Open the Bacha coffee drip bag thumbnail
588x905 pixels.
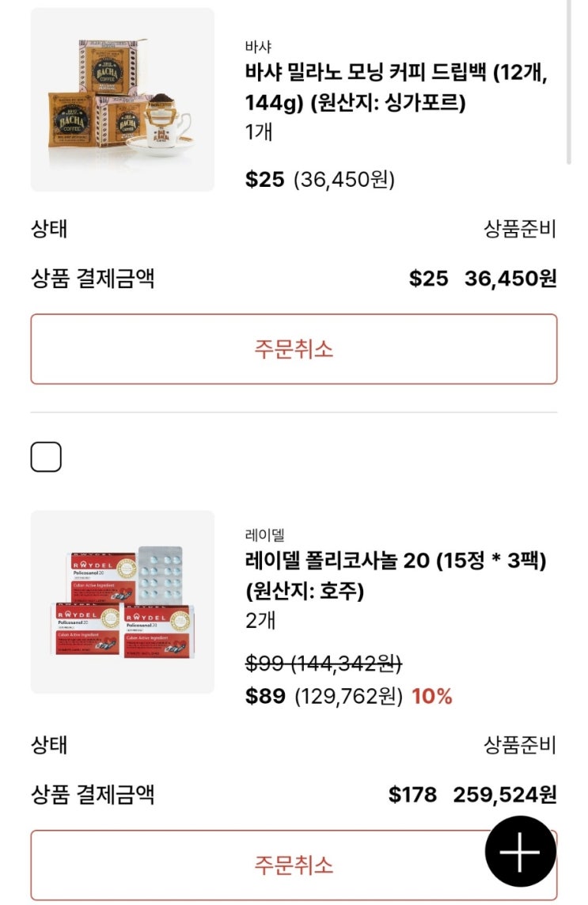pos(123,100)
